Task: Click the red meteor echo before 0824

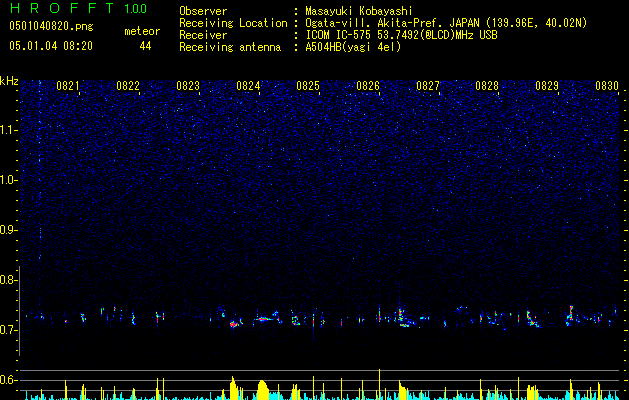Action: [233, 324]
